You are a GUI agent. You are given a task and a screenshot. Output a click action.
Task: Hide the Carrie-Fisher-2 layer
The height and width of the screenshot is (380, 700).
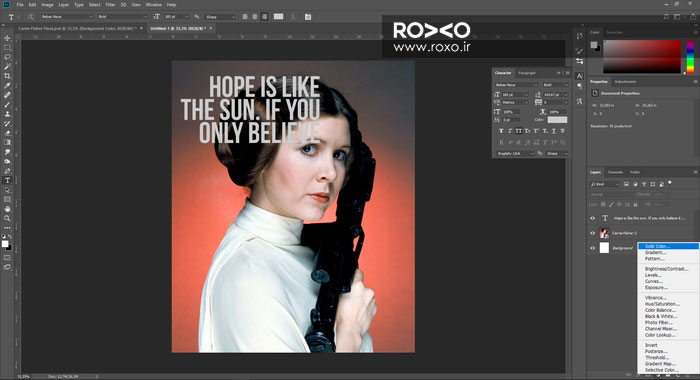593,233
